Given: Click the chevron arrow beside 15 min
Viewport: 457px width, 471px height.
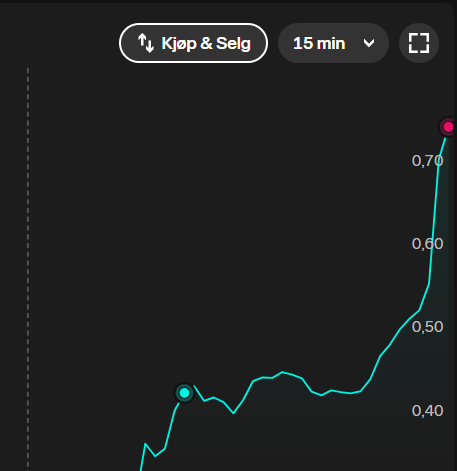Looking at the screenshot, I should (x=369, y=43).
